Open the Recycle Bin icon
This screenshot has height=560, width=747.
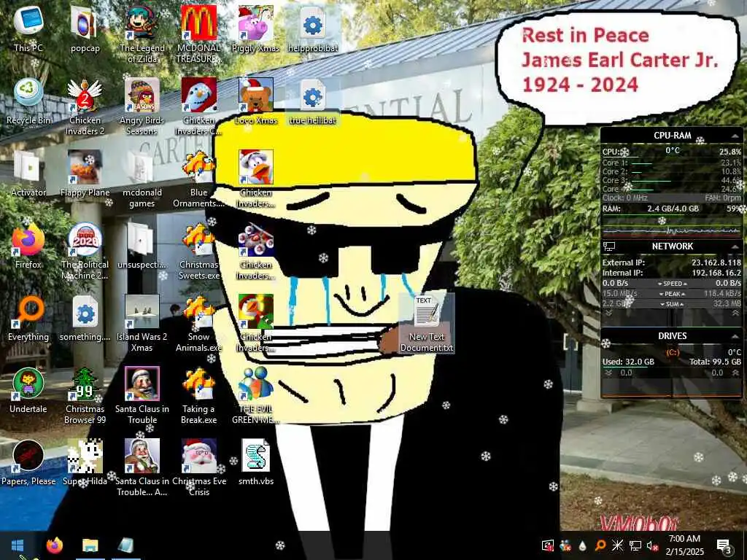28,101
